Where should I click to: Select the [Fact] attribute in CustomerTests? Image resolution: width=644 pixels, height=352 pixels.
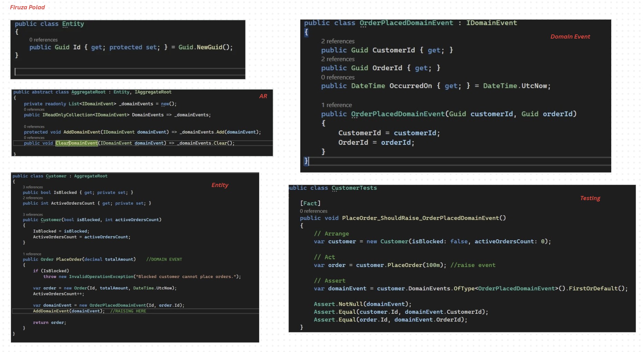(x=310, y=203)
